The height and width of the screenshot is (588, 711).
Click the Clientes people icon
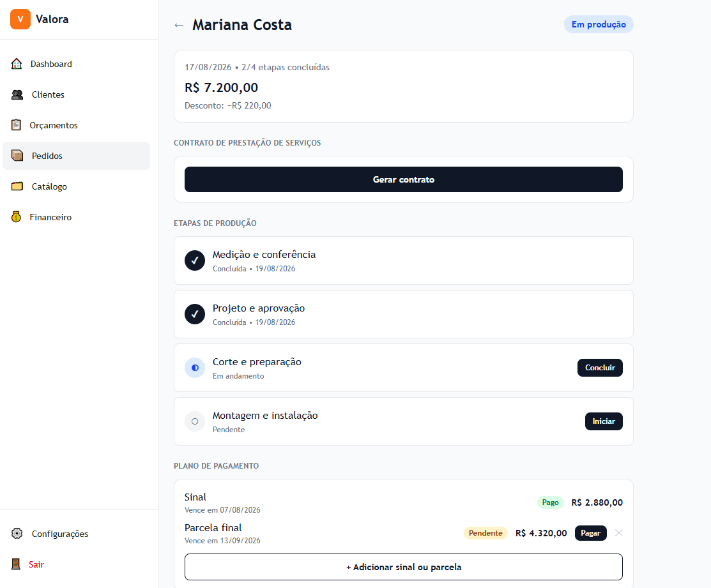click(17, 94)
